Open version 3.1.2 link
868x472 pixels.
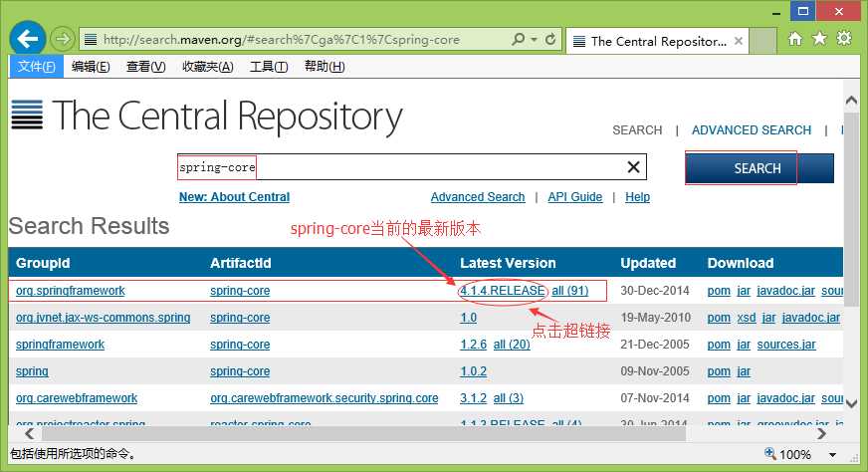(x=473, y=398)
